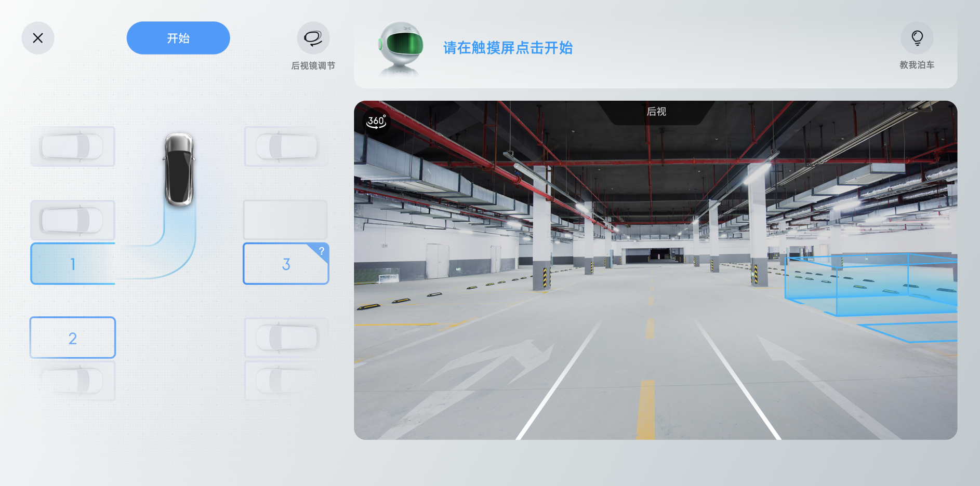Screen dimensions: 980x486
Task: Tap unnumbered empty spot above spot 3
Action: click(x=285, y=220)
